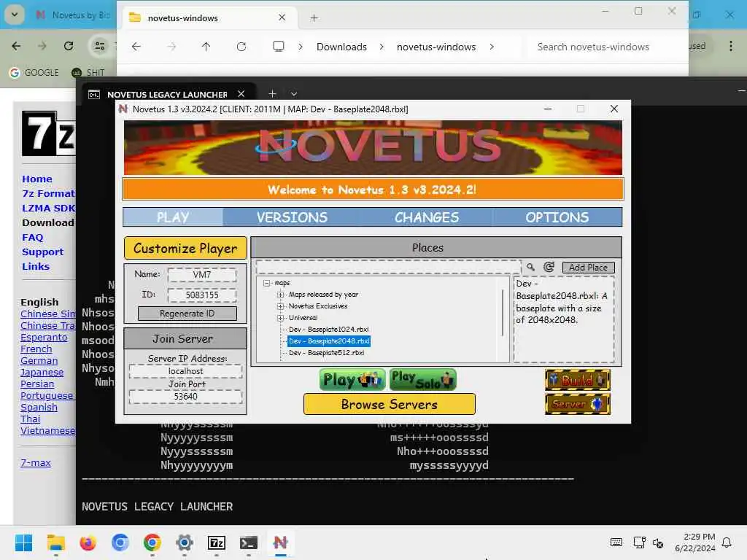The image size is (747, 560).
Task: Click Regenerate ID button
Action: click(x=187, y=314)
